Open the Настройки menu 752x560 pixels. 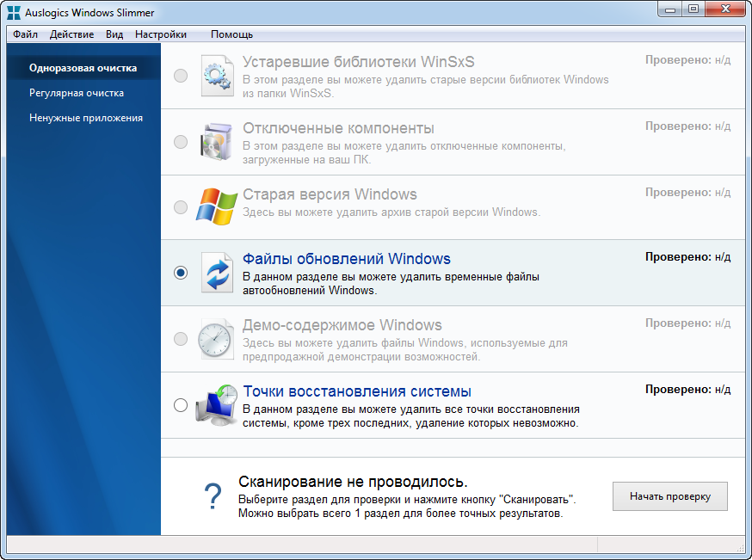click(161, 34)
